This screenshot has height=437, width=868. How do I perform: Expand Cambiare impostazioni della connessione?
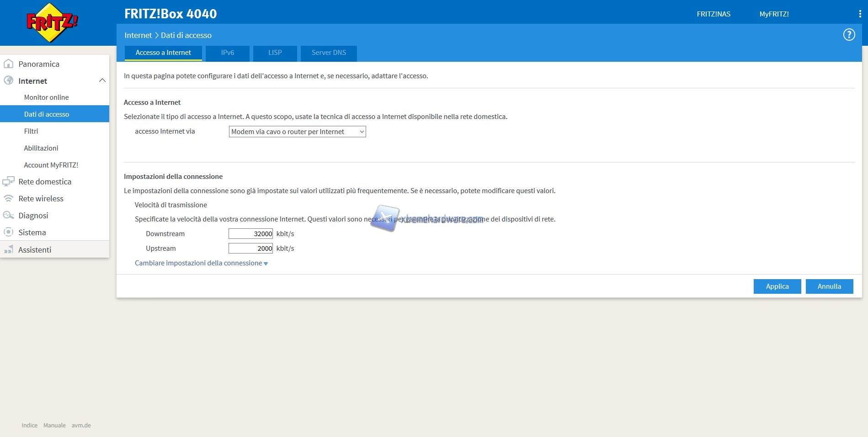point(201,263)
